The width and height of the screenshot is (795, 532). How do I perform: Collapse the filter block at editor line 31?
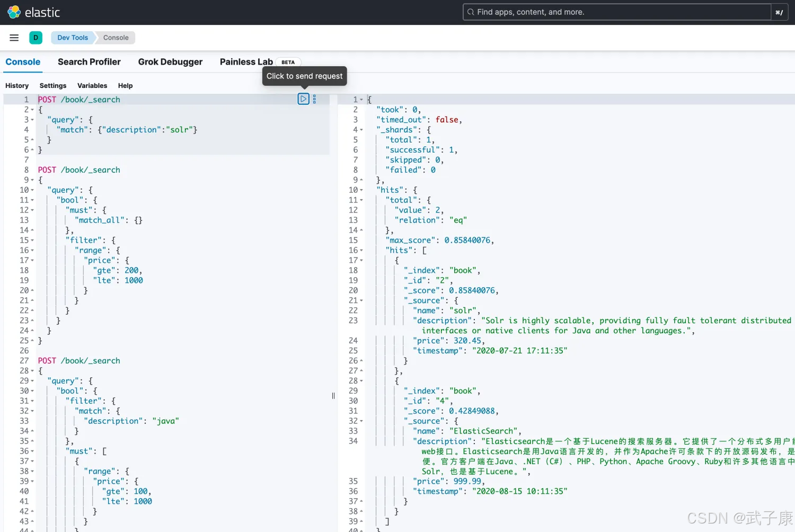32,401
